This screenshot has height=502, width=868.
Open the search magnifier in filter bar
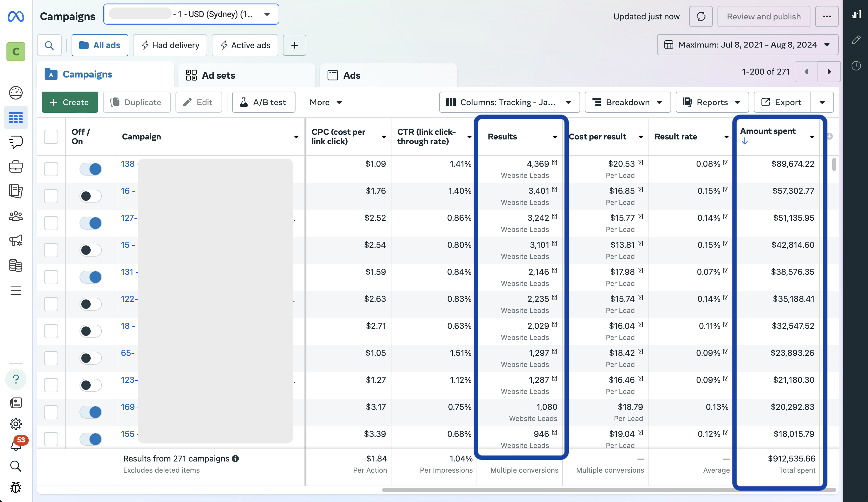[x=49, y=45]
